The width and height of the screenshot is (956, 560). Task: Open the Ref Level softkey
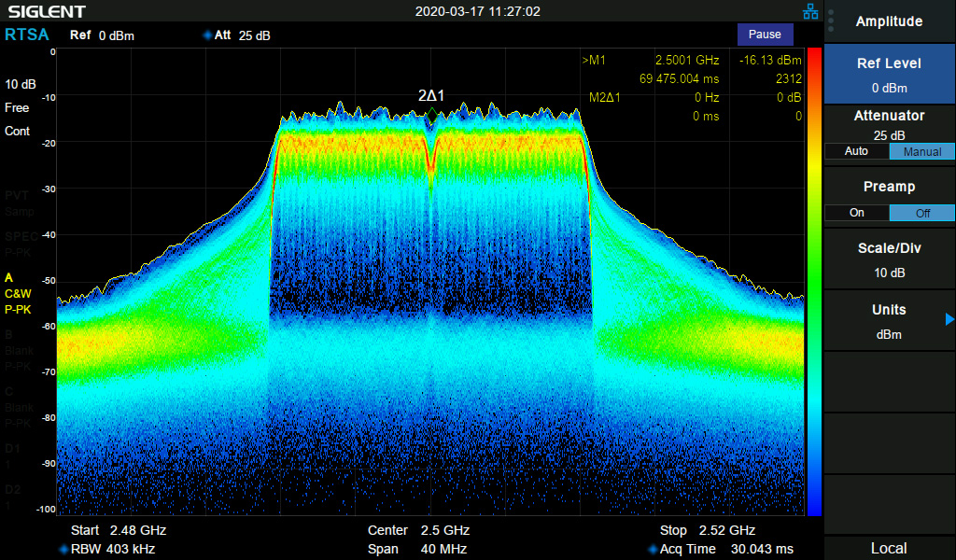[889, 75]
